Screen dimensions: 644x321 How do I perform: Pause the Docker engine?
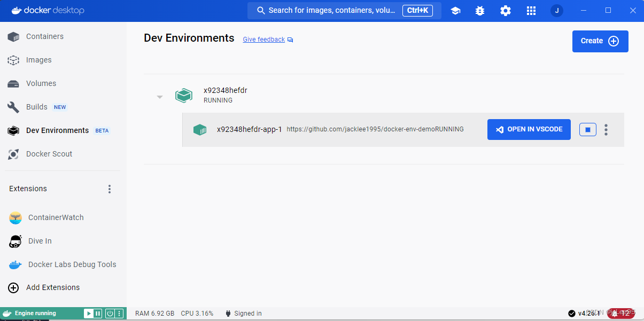point(97,314)
